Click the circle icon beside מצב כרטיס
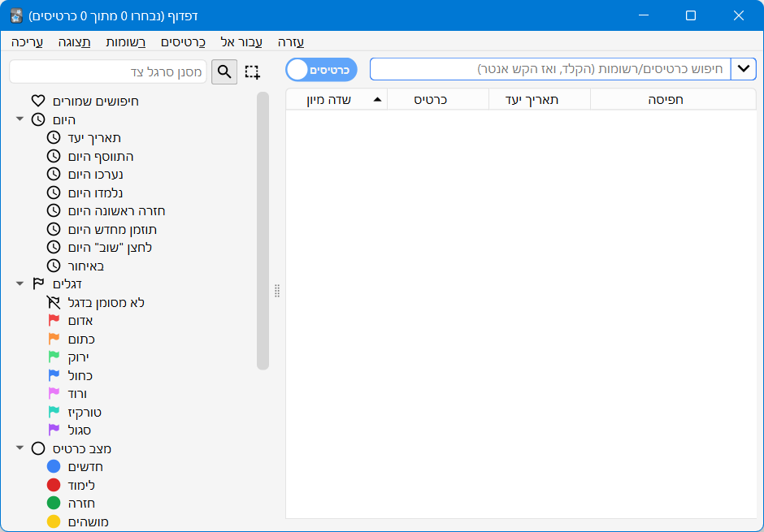The height and width of the screenshot is (532, 764). (x=38, y=448)
